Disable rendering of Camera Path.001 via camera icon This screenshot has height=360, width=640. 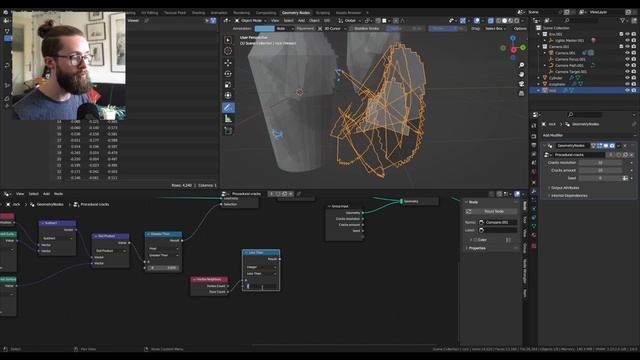[x=633, y=65]
